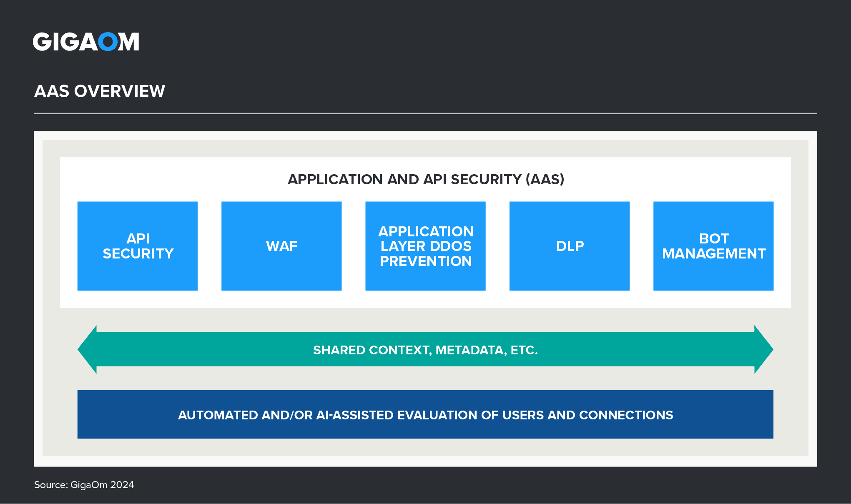Click Shared Context, Metadata label on arrow

pyautogui.click(x=425, y=350)
